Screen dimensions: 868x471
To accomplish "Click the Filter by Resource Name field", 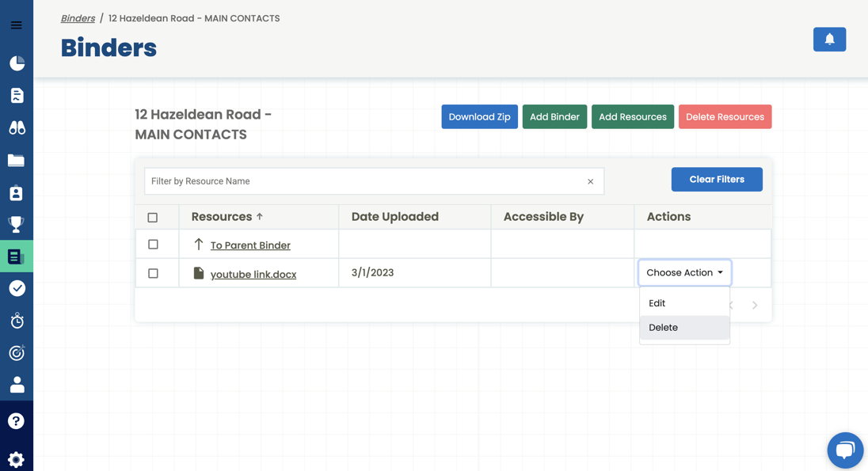I will pos(364,181).
